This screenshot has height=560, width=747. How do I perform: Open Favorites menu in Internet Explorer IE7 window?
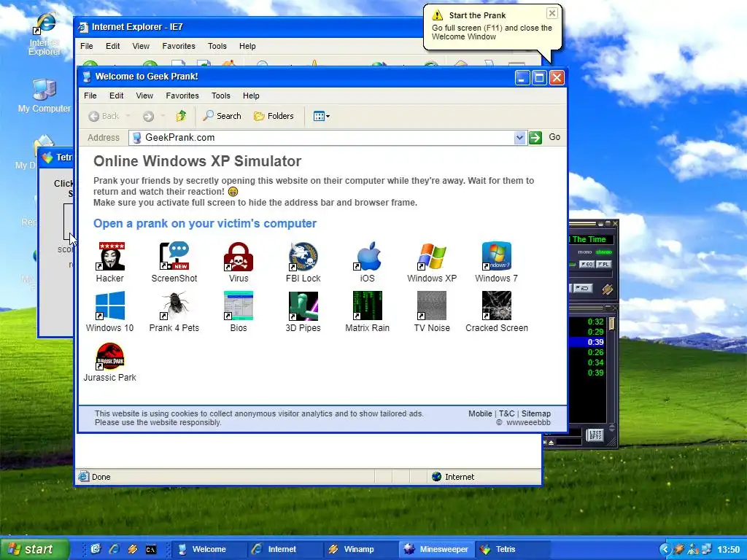click(x=179, y=46)
